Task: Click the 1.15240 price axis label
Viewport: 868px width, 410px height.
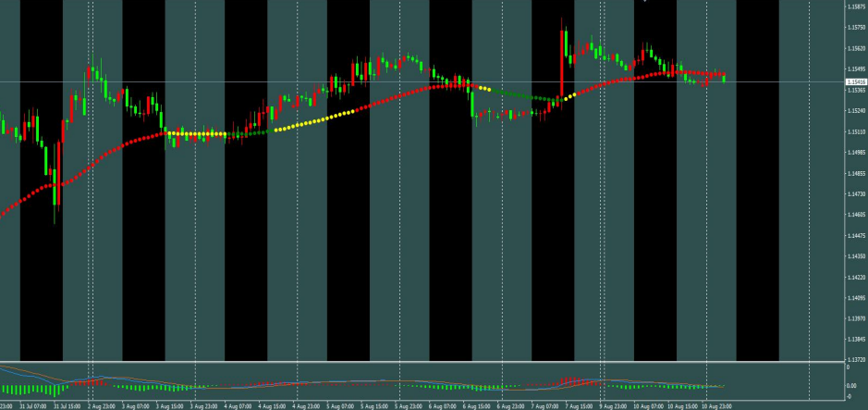Action: click(857, 111)
